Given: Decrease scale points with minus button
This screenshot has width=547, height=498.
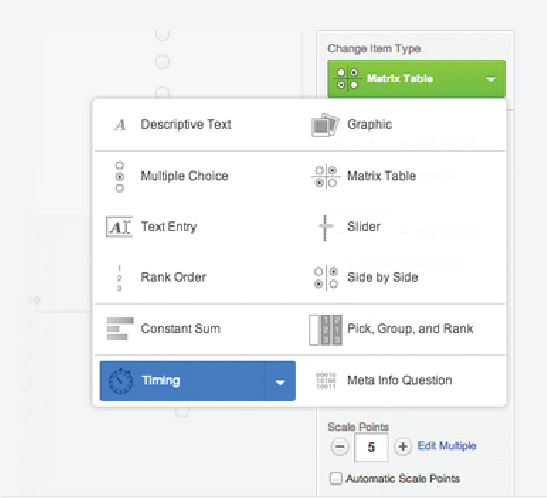Looking at the screenshot, I should click(x=340, y=447).
